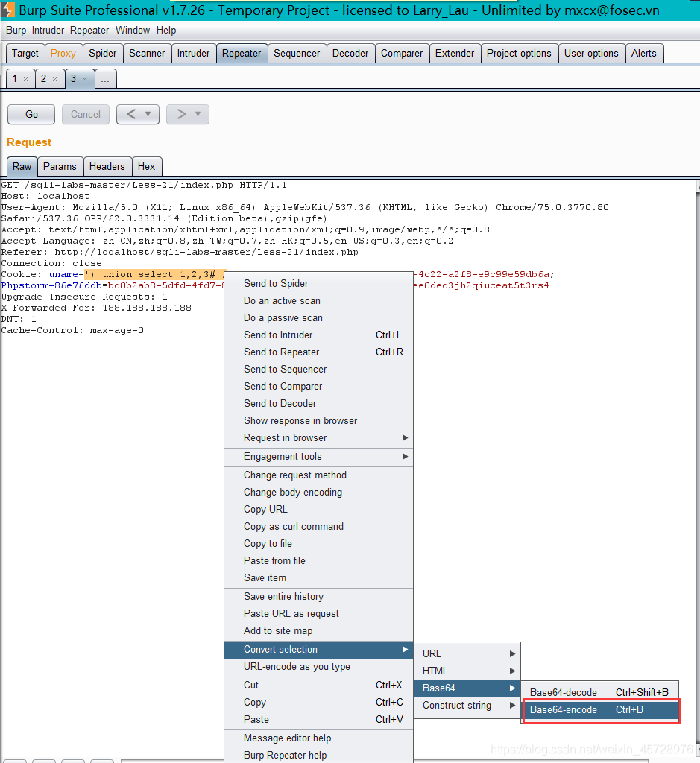Go back to the previous request
Viewport: 700px width, 763px height.
[131, 114]
